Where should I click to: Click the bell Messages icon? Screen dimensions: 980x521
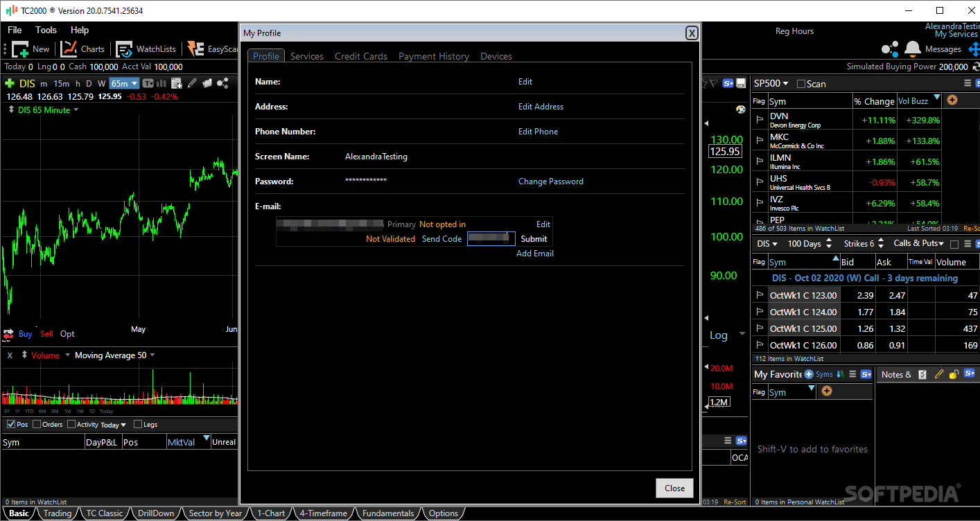(x=912, y=48)
